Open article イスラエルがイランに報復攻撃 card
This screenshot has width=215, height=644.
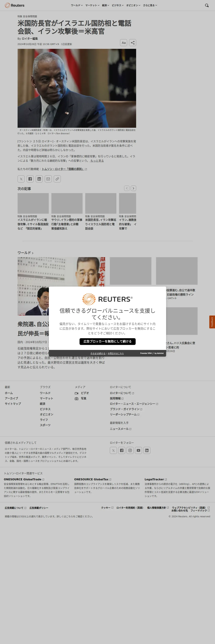click(x=33, y=224)
